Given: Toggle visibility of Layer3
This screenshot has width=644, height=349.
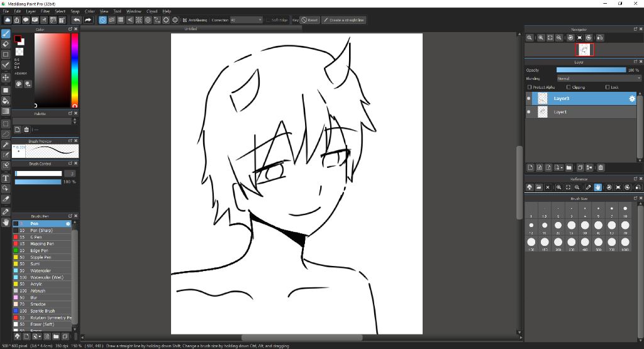Looking at the screenshot, I should [x=528, y=99].
